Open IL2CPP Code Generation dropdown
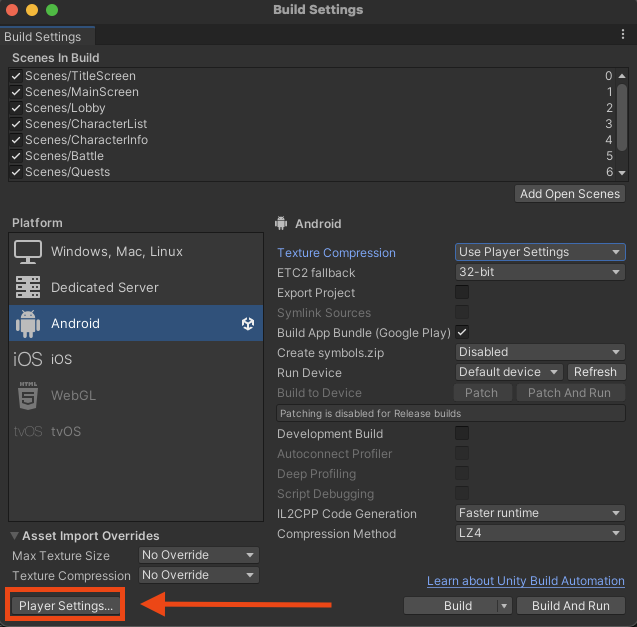Screen dimensions: 637x627 click(540, 513)
